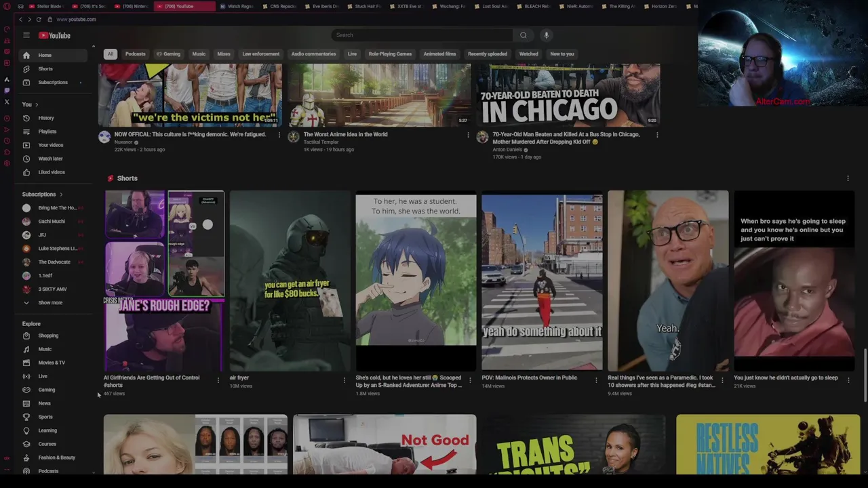Image resolution: width=868 pixels, height=488 pixels.
Task: Reload the page with refresh icon
Action: (x=39, y=19)
